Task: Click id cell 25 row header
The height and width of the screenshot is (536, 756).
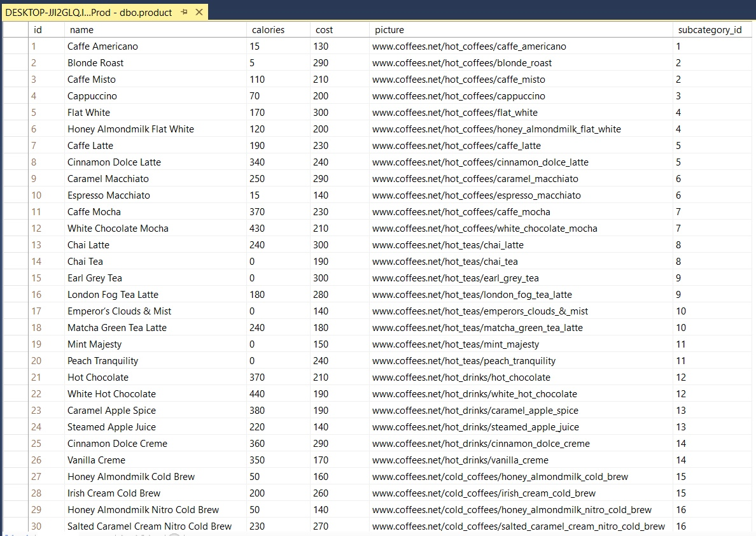Action: point(46,444)
